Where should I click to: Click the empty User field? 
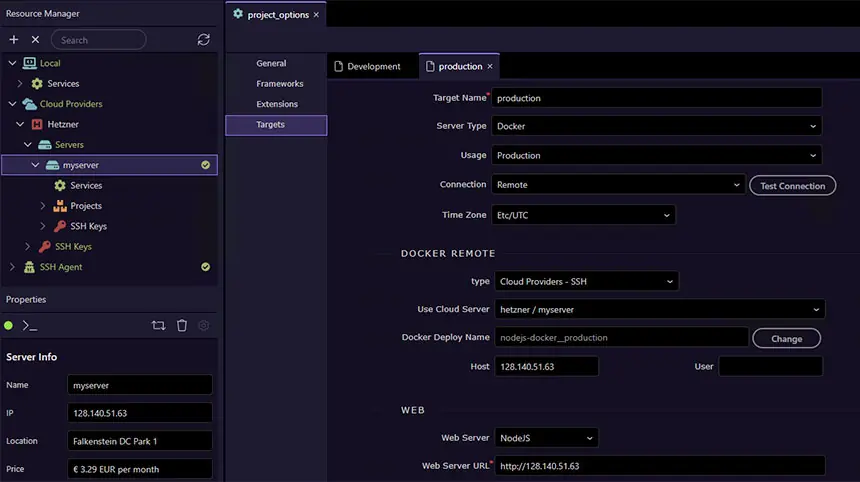point(771,366)
